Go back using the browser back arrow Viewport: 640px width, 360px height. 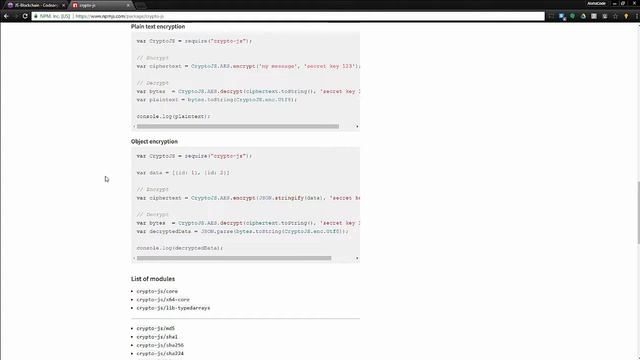coord(6,16)
